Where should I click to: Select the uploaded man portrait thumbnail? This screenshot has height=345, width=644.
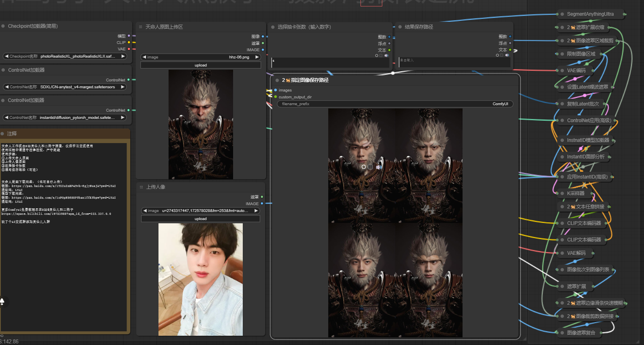click(200, 280)
